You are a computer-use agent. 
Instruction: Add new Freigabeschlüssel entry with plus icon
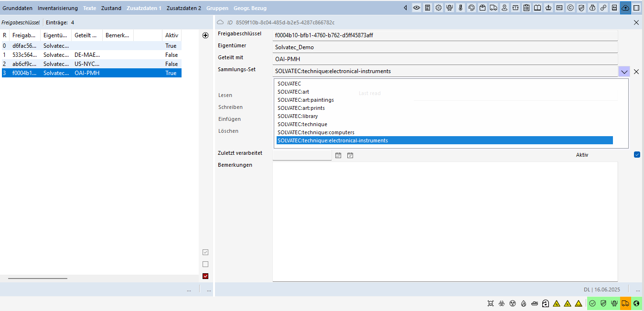tap(205, 35)
